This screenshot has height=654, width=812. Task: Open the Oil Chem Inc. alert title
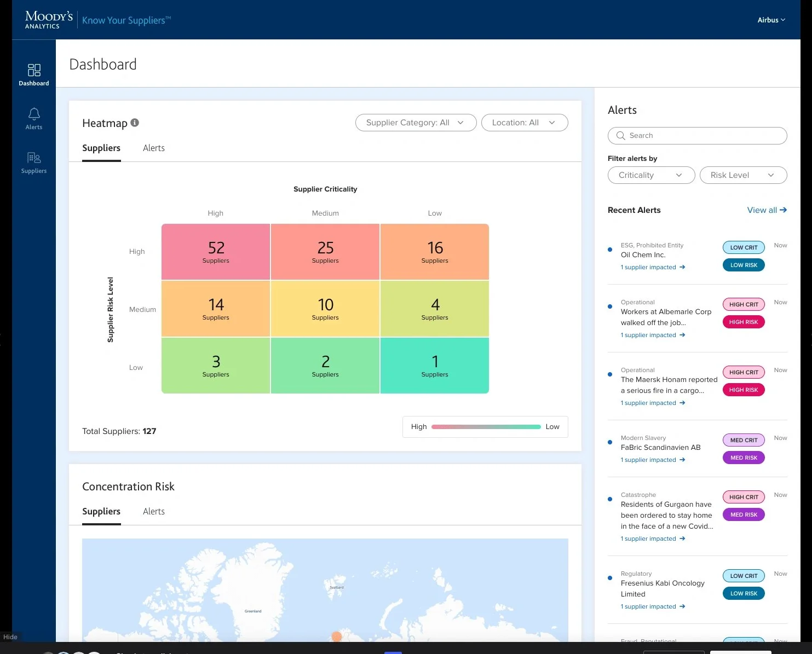pos(643,255)
